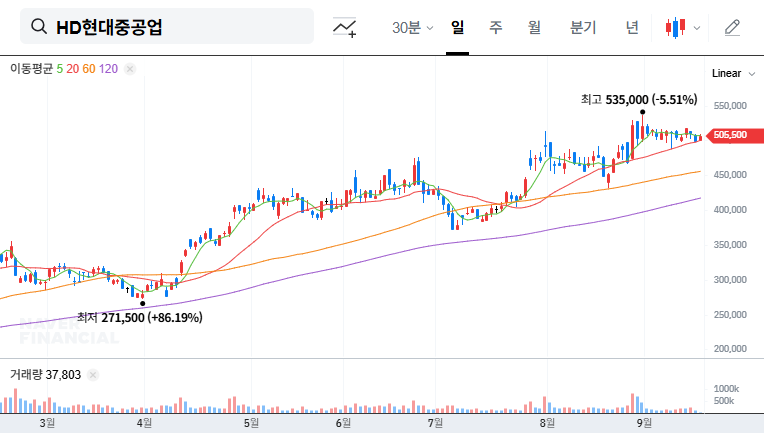This screenshot has width=764, height=433.
Task: Switch to the 년 yearly tab
Action: coord(632,27)
